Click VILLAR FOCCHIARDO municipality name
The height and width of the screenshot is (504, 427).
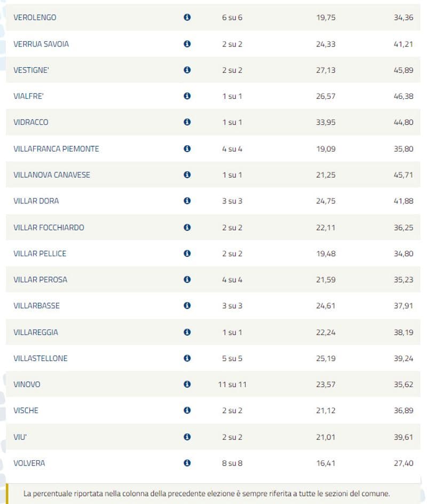click(x=49, y=227)
